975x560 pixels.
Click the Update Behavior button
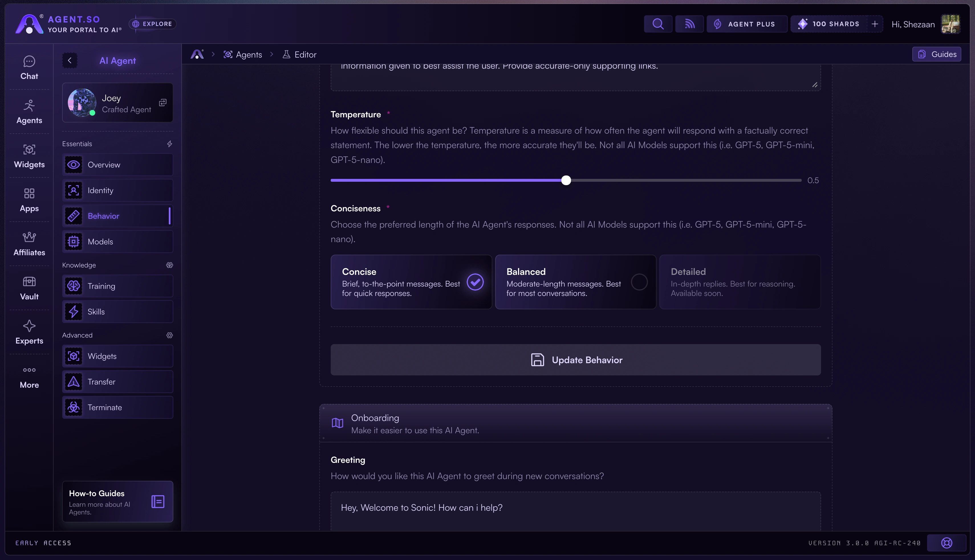point(576,360)
